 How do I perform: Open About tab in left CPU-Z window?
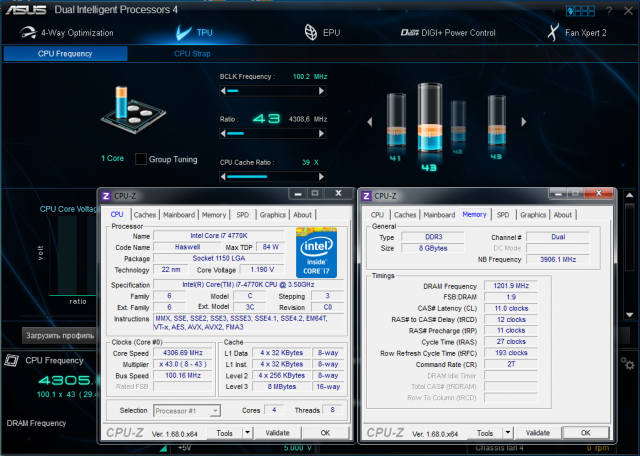coord(302,215)
